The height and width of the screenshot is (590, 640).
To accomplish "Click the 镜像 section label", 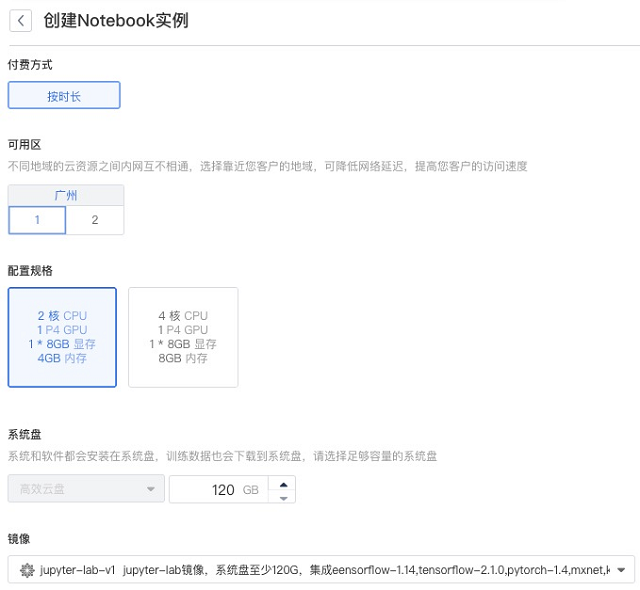I will click(19, 539).
